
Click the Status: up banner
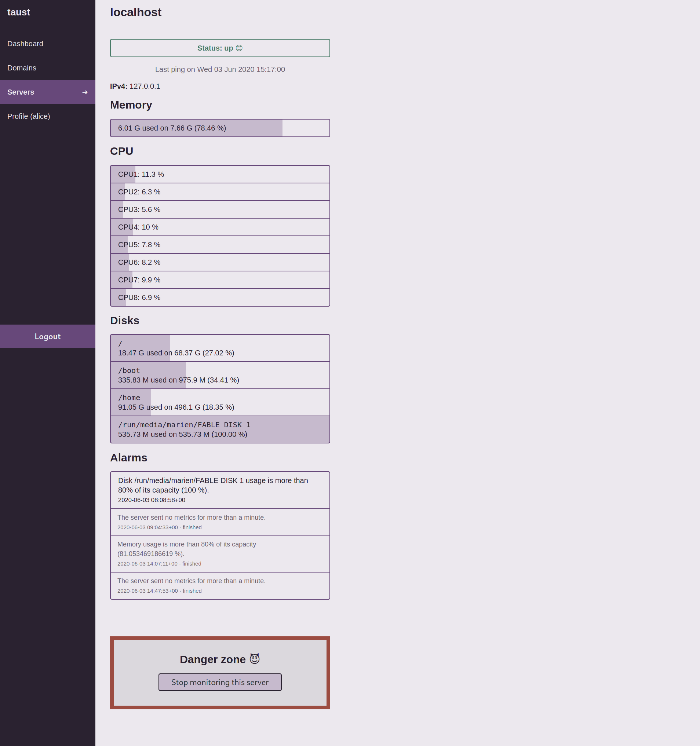pyautogui.click(x=219, y=48)
